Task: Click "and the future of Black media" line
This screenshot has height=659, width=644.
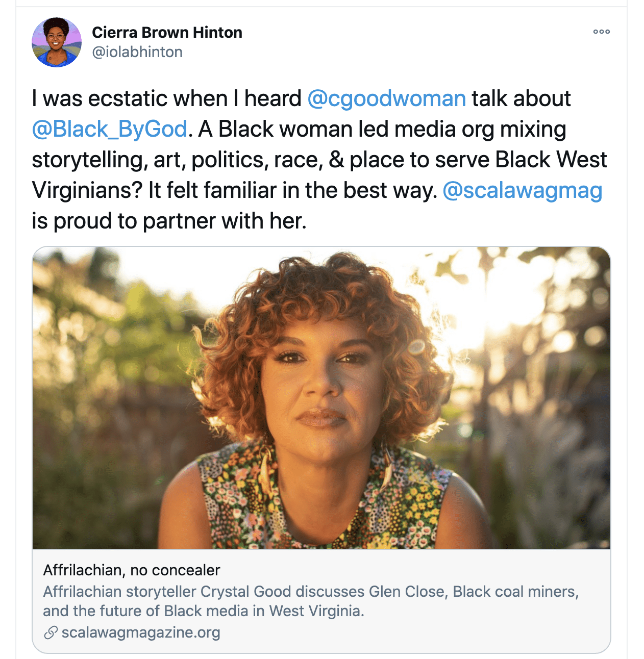Action: 203,611
